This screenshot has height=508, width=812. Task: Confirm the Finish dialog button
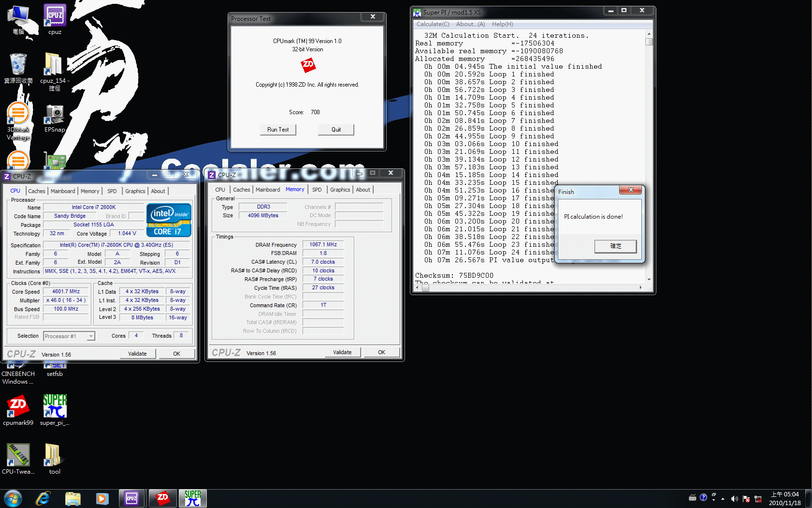(615, 246)
